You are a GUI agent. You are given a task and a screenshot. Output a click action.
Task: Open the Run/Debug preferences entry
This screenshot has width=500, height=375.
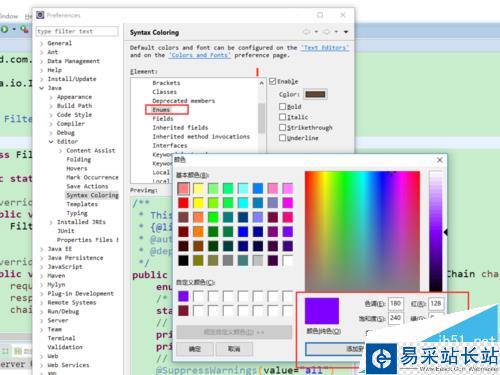[63, 312]
